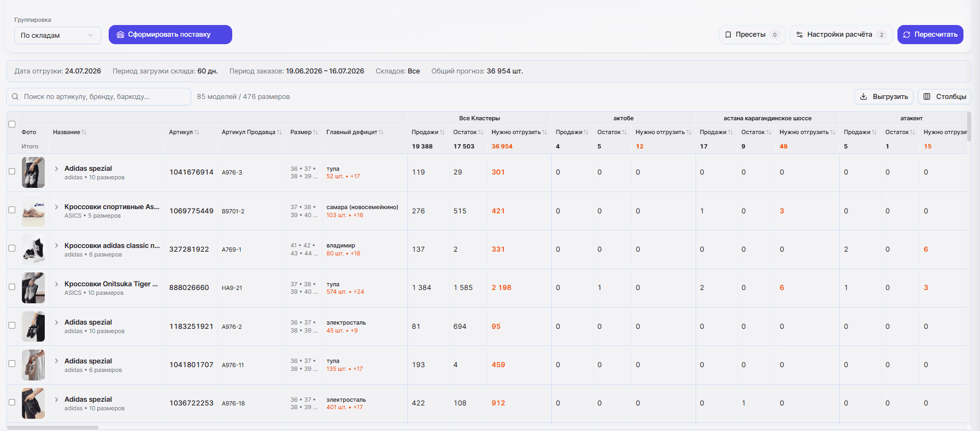Select checkbox for Кроссовки Onitsuka Tiger row
The height and width of the screenshot is (431, 980).
click(12, 287)
